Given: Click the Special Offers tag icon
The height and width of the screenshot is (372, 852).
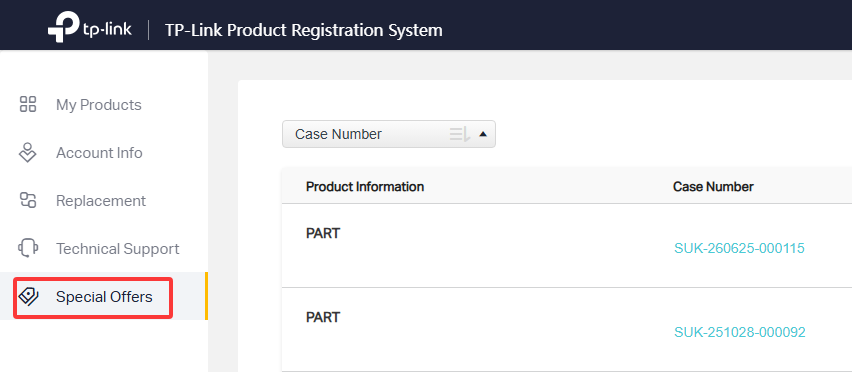Looking at the screenshot, I should (28, 297).
